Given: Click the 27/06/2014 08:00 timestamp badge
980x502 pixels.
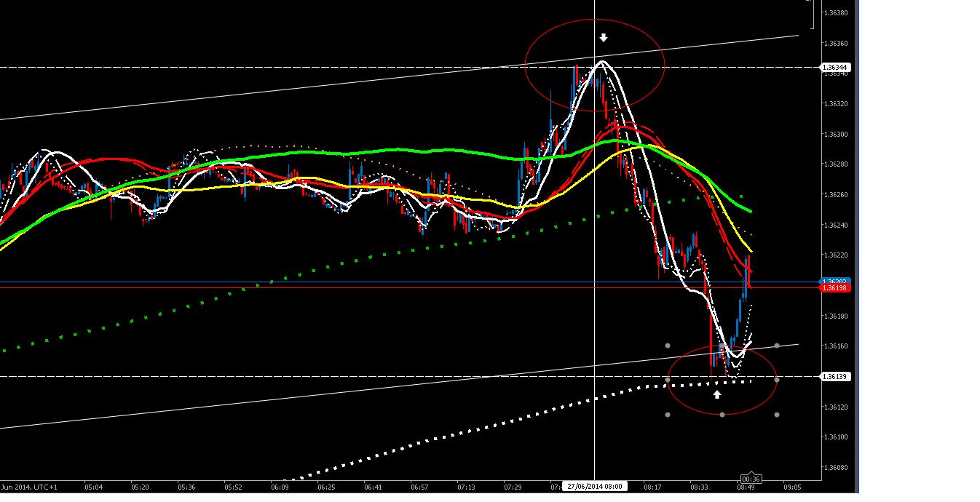Looking at the screenshot, I should [x=596, y=485].
